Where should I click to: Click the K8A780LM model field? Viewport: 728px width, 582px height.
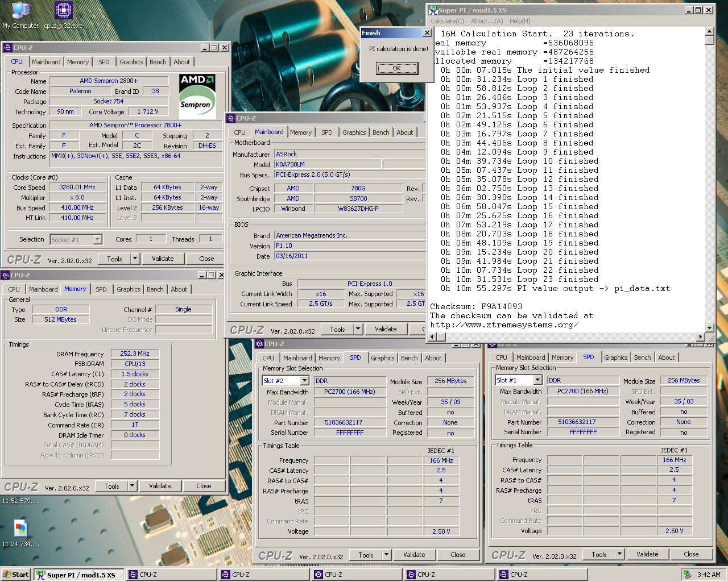(328, 164)
